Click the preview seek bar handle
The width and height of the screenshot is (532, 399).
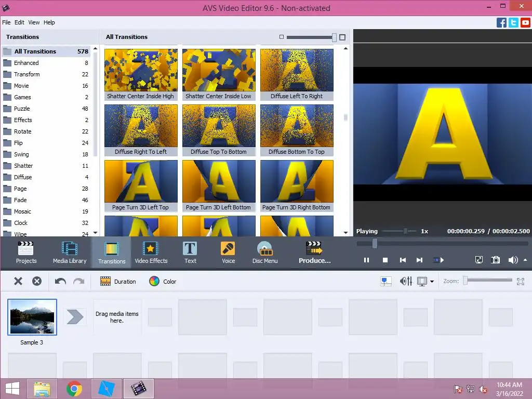375,243
